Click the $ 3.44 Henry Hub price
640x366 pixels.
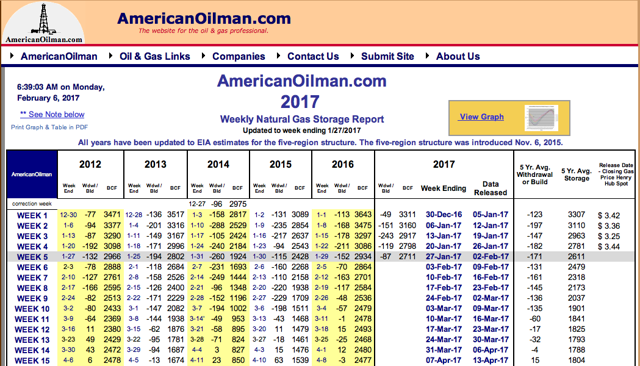pyautogui.click(x=609, y=246)
